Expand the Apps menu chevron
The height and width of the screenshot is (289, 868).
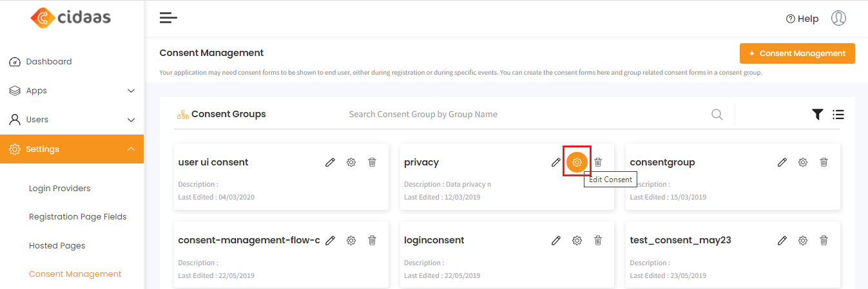[x=131, y=91]
